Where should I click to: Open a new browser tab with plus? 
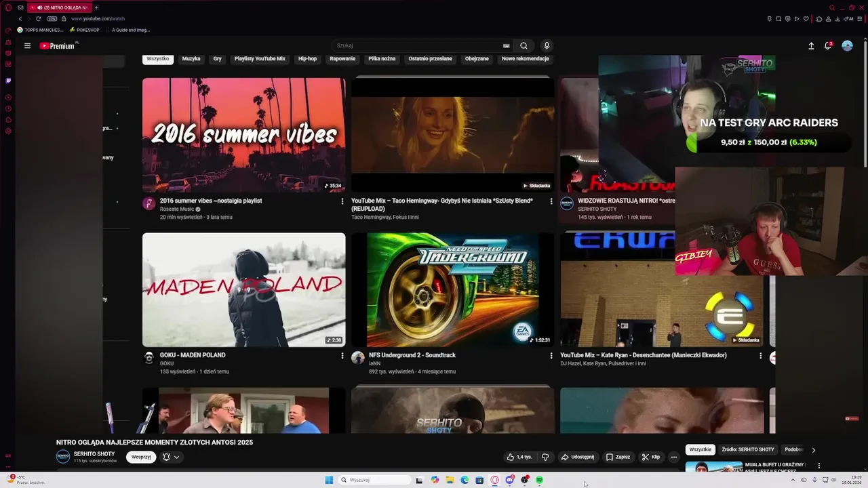pyautogui.click(x=96, y=7)
